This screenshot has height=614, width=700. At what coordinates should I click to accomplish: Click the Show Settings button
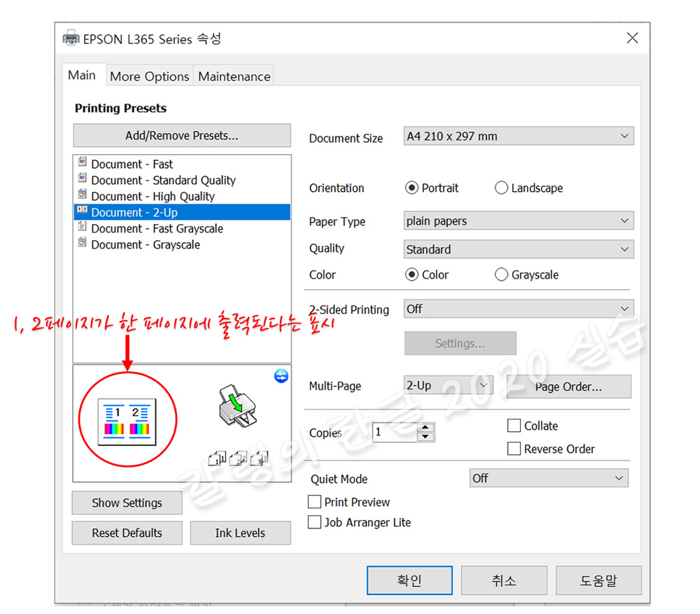127,503
